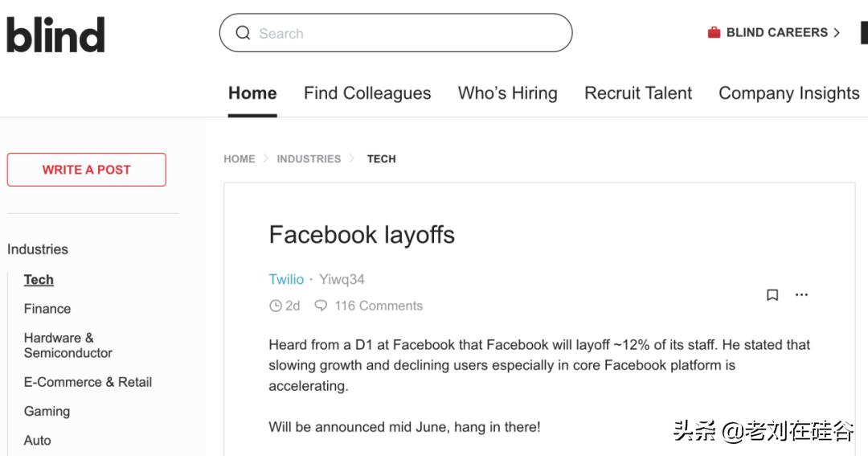The image size is (868, 456).
Task: Open the Company Insights tab
Action: [x=788, y=93]
